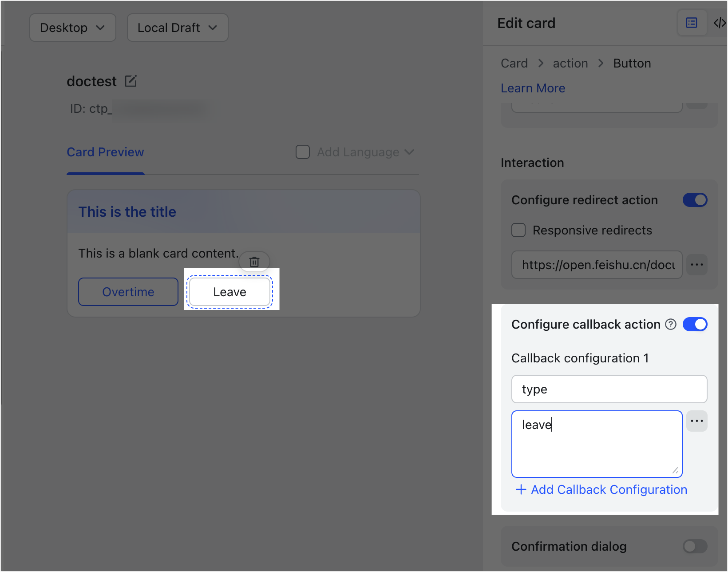
Task: Go to action in the breadcrumb
Action: [570, 63]
